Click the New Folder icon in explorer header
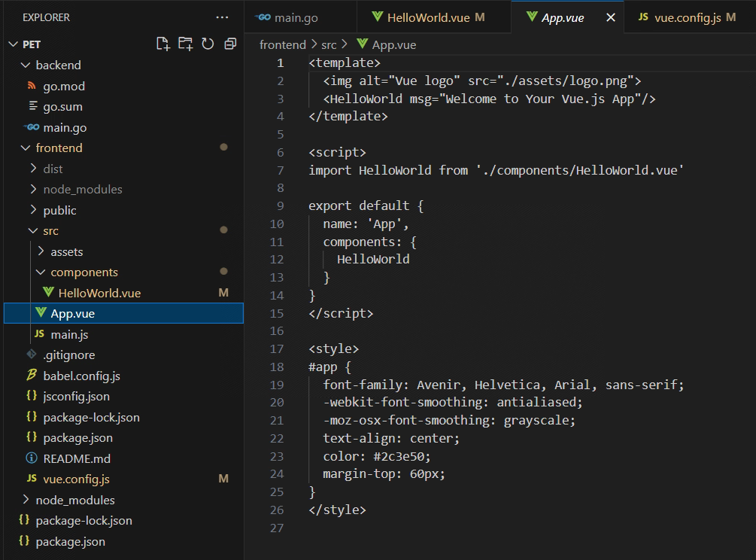 [186, 44]
